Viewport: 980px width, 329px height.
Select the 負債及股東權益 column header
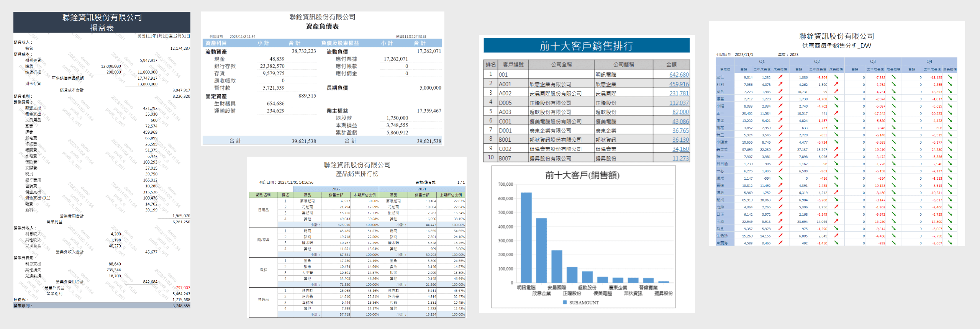[x=340, y=43]
